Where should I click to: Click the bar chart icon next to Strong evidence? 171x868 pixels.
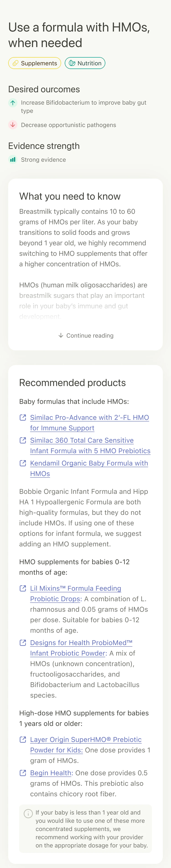[x=13, y=160]
